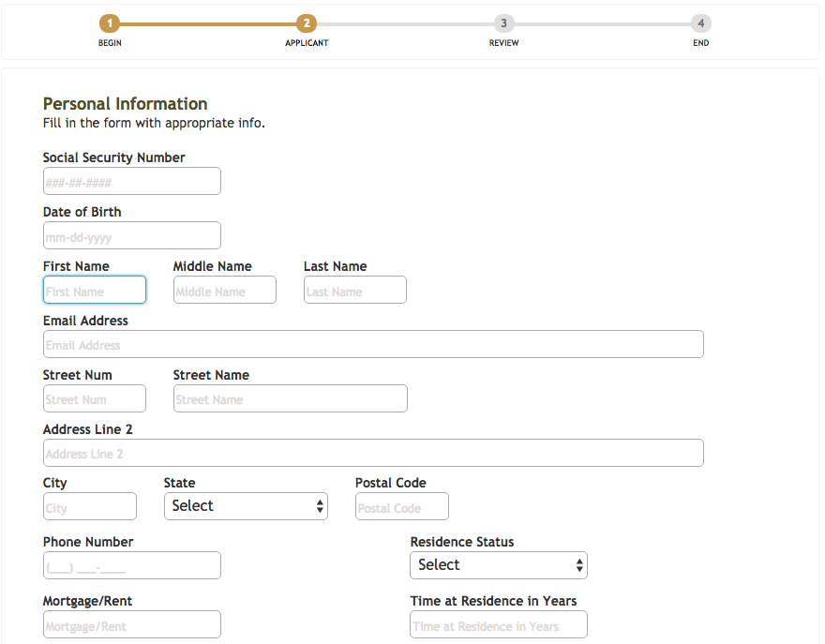The image size is (825, 644).
Task: Click step 3 REVIEW circle
Action: coord(503,23)
